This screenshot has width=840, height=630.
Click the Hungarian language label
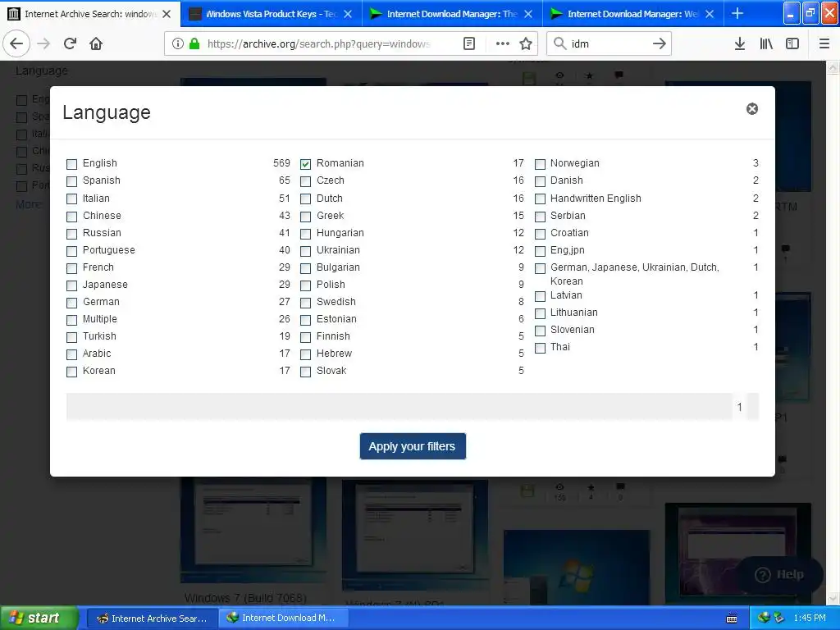tap(340, 233)
